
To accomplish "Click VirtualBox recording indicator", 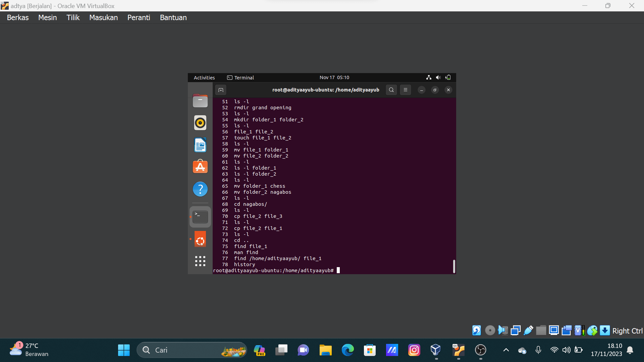I will coord(567,330).
